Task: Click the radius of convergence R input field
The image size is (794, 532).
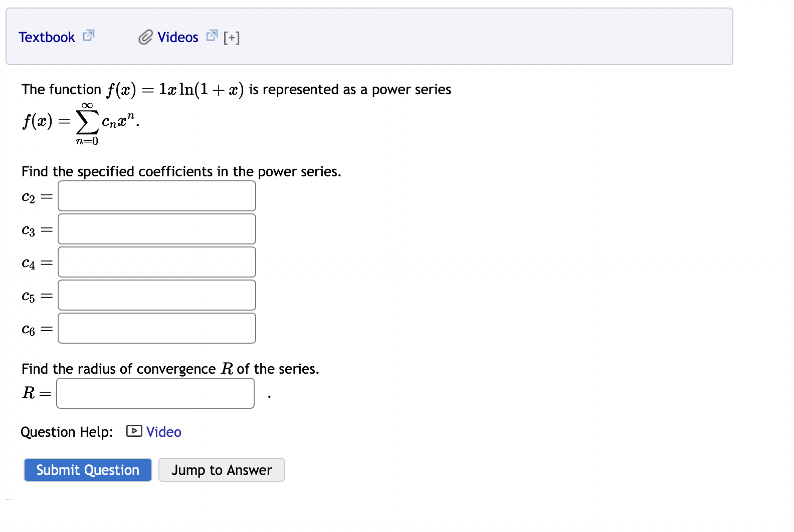Action: pos(155,394)
